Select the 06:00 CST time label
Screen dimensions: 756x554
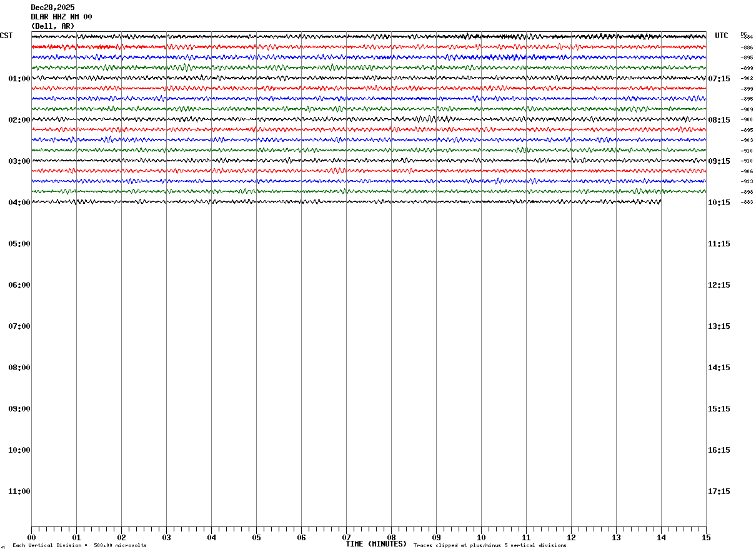point(19,285)
